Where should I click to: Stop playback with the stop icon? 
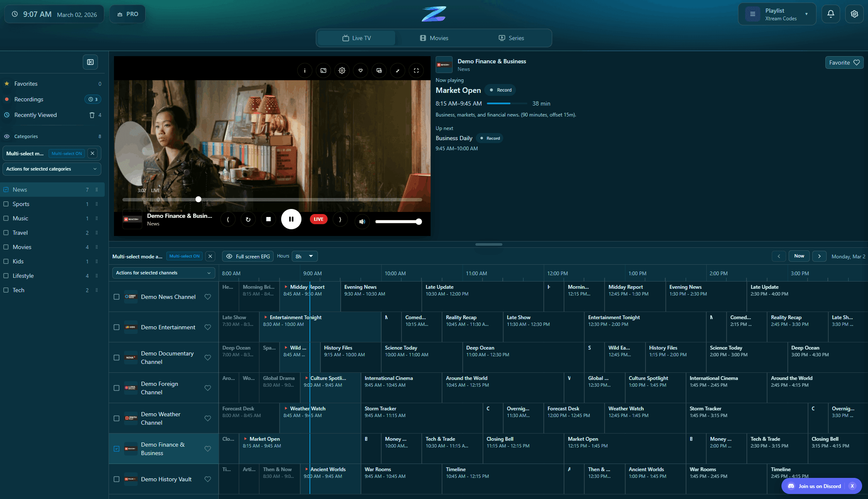pos(269,219)
